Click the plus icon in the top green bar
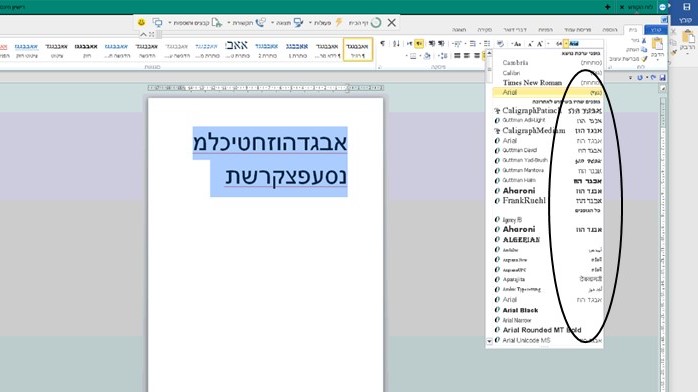This screenshot has width=698, height=392. click(x=607, y=7)
